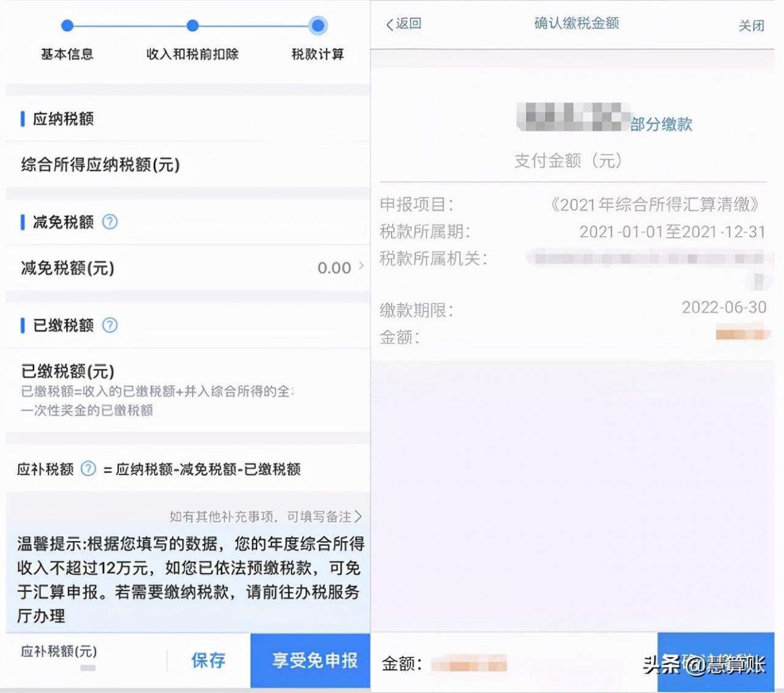784x693 pixels.
Task: Click the 税款计算 step circle
Action: coord(317,26)
